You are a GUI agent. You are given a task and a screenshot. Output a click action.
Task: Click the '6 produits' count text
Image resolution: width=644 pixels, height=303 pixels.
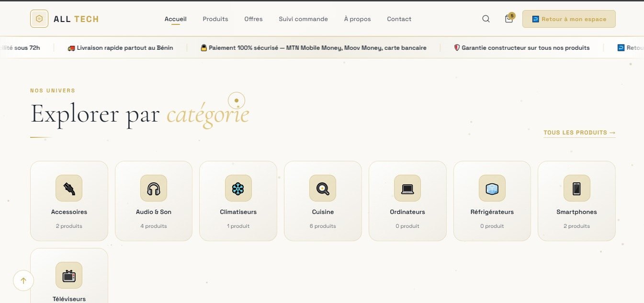pyautogui.click(x=323, y=226)
